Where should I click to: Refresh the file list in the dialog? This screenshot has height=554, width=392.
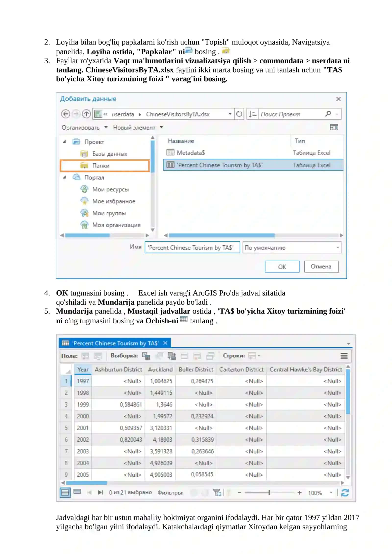click(239, 114)
